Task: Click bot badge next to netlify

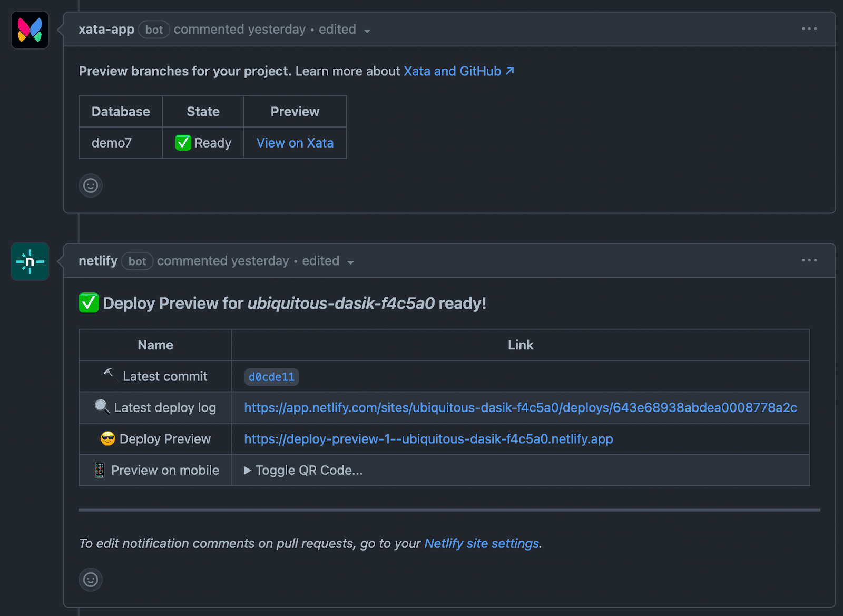Action: click(137, 261)
